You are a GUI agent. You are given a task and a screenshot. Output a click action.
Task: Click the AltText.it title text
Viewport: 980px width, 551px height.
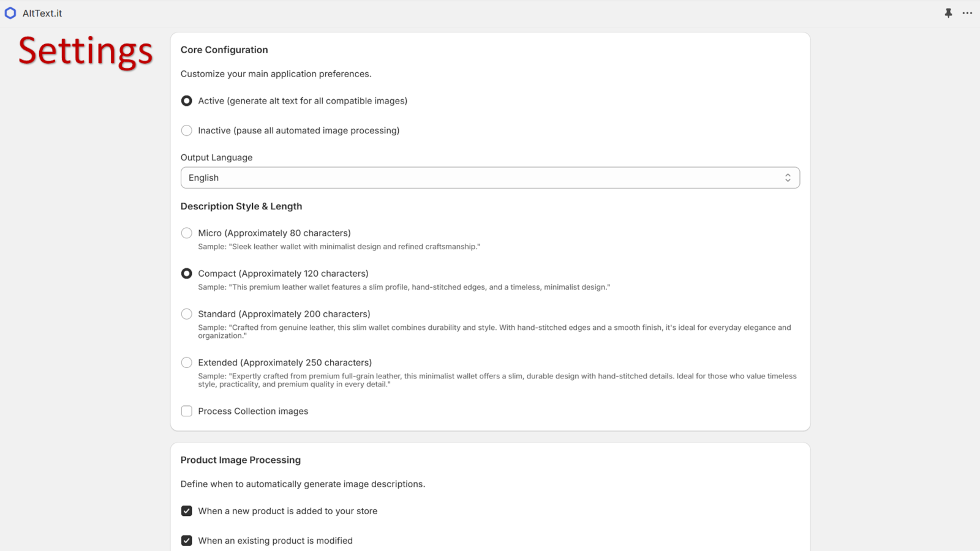[x=41, y=12]
